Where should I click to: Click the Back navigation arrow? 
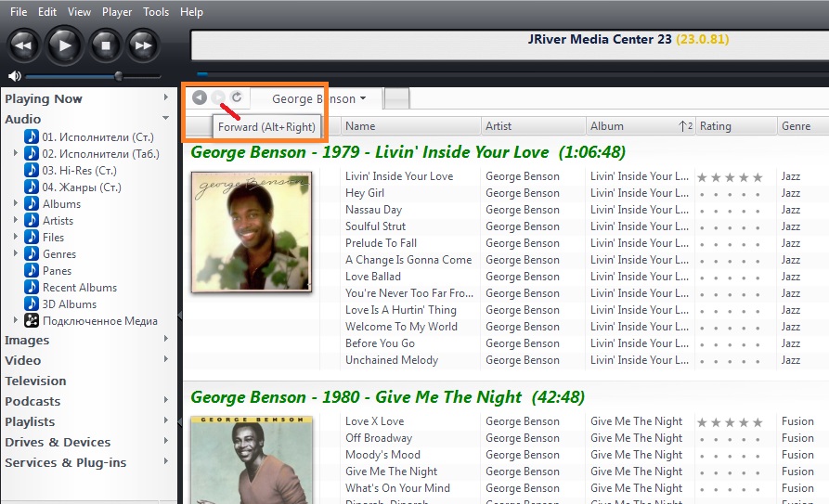[200, 97]
